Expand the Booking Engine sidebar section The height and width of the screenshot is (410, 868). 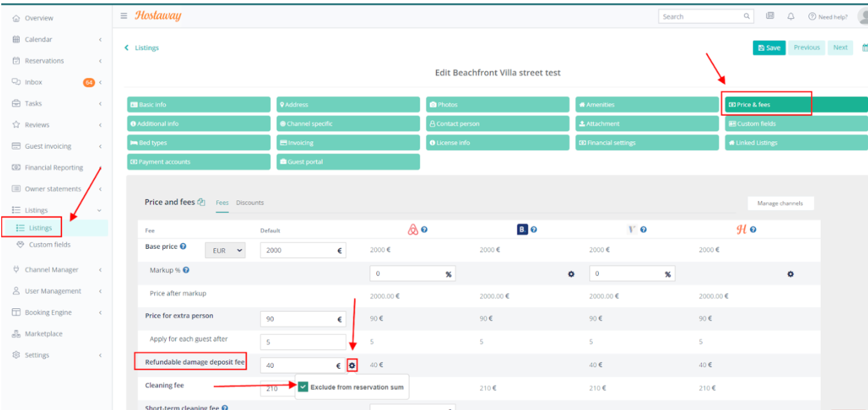point(100,313)
